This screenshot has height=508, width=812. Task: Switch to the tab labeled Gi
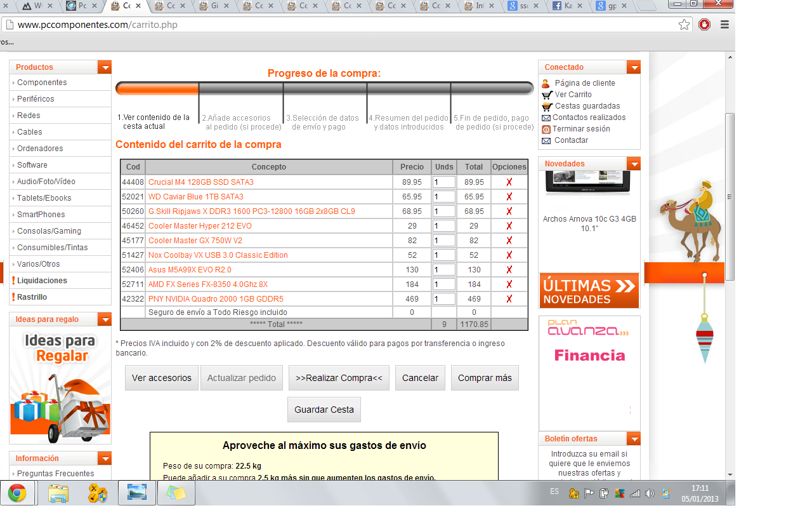tap(214, 6)
